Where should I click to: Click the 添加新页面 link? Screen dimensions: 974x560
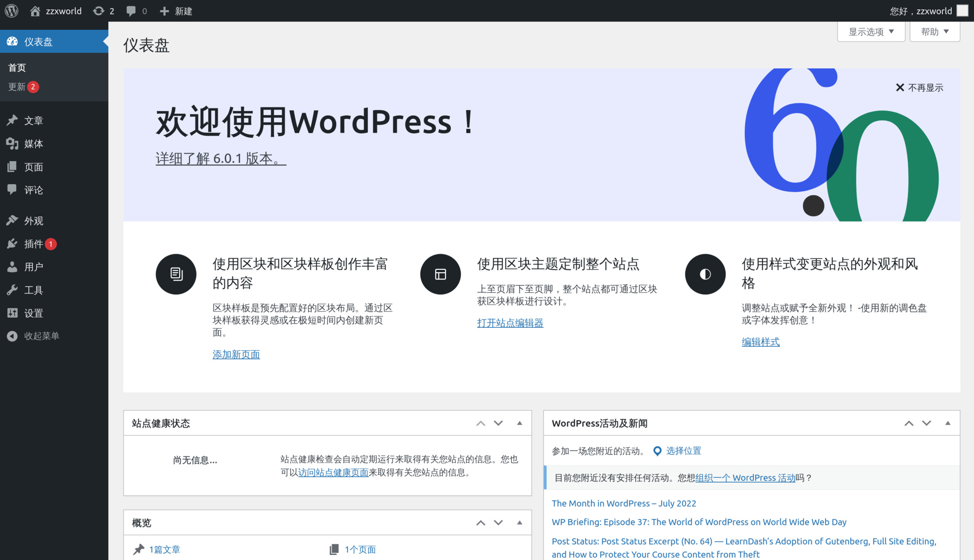coord(236,354)
